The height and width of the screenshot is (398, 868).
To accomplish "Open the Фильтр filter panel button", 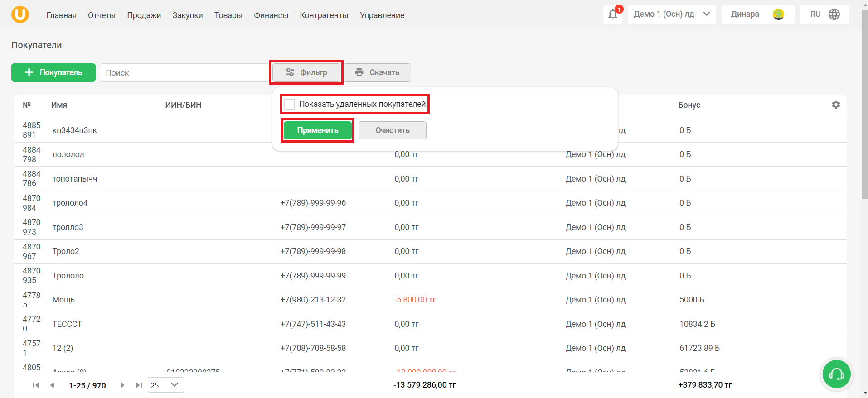I will (306, 72).
